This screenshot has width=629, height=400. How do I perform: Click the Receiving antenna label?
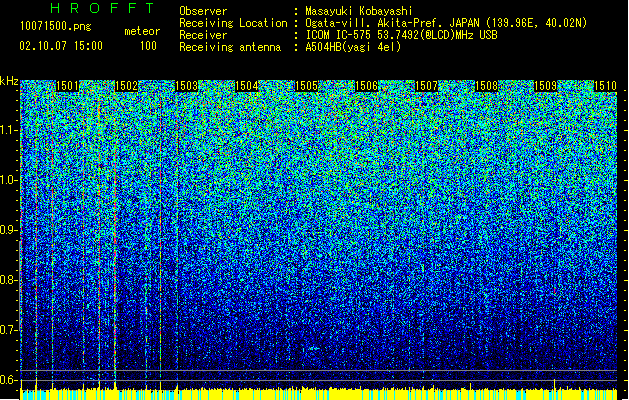tap(230, 47)
